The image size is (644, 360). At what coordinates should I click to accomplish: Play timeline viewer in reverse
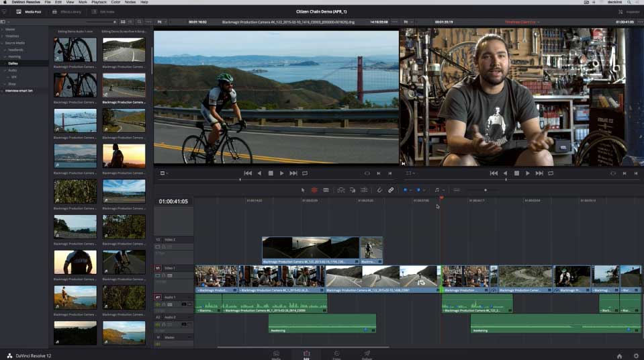(x=505, y=173)
